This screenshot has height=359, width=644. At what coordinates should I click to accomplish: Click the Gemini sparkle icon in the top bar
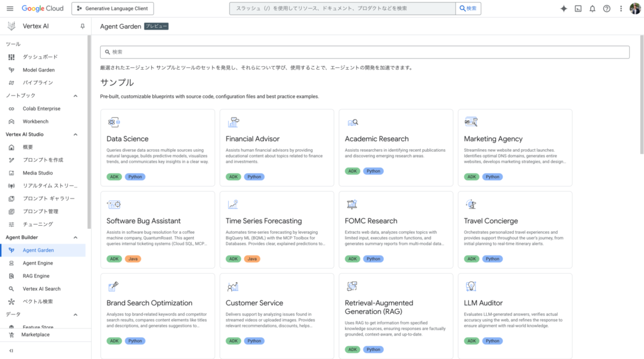click(564, 8)
